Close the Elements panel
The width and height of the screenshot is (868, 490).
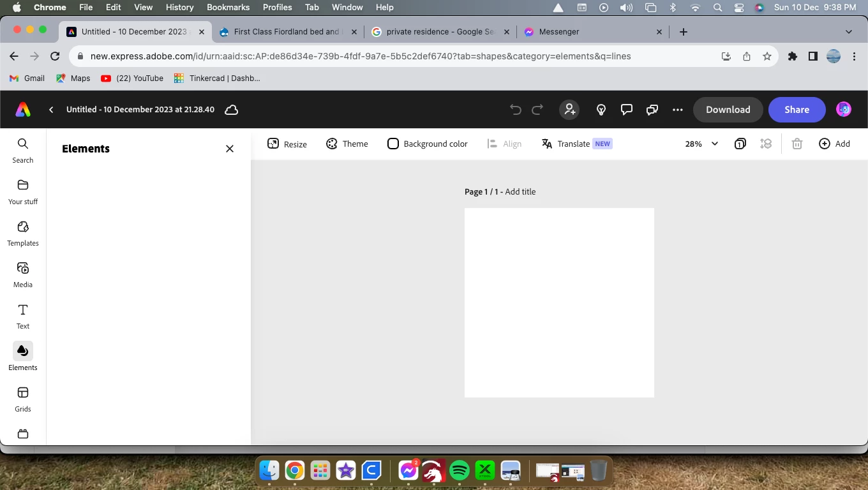click(x=230, y=149)
